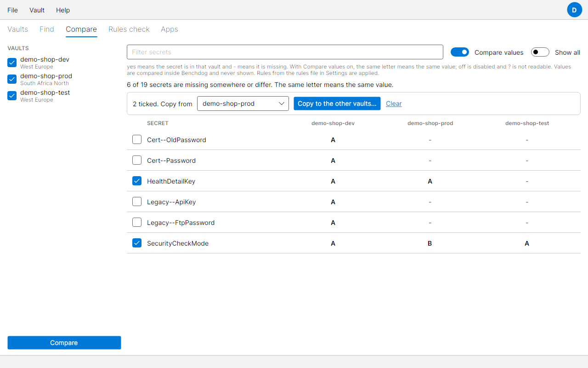Click the B value under demo-shop-prod
Image resolution: width=588 pixels, height=368 pixels.
click(x=430, y=243)
